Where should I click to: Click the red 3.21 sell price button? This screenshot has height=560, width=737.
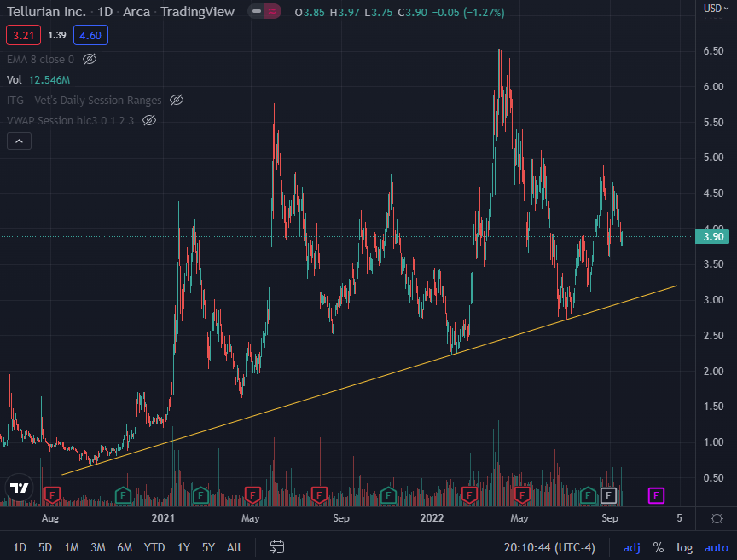click(24, 35)
